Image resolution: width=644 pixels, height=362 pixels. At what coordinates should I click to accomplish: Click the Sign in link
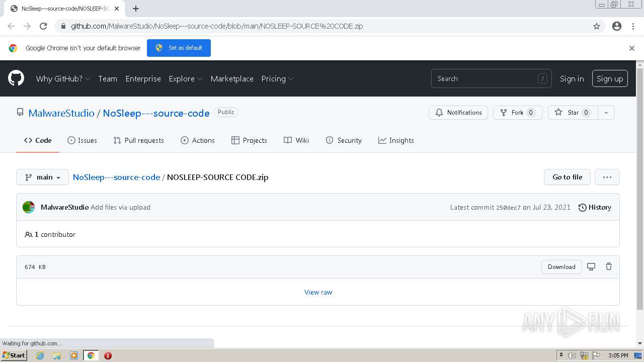click(572, 78)
